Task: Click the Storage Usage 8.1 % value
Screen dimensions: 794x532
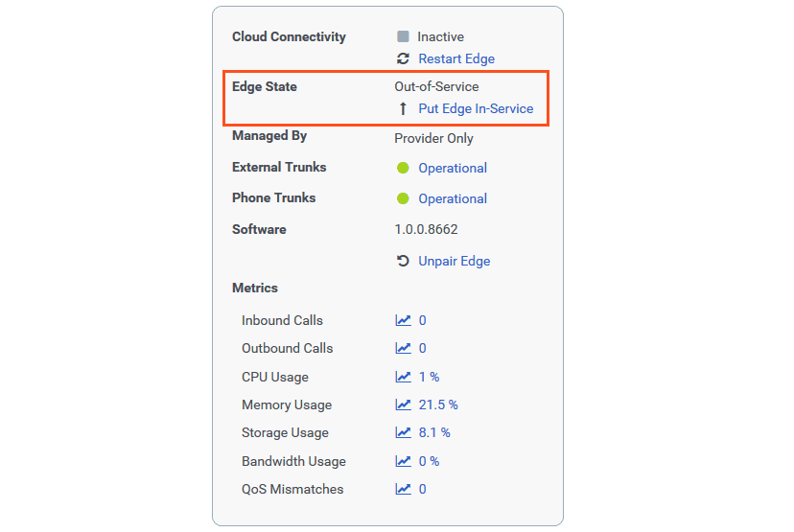Action: point(434,432)
